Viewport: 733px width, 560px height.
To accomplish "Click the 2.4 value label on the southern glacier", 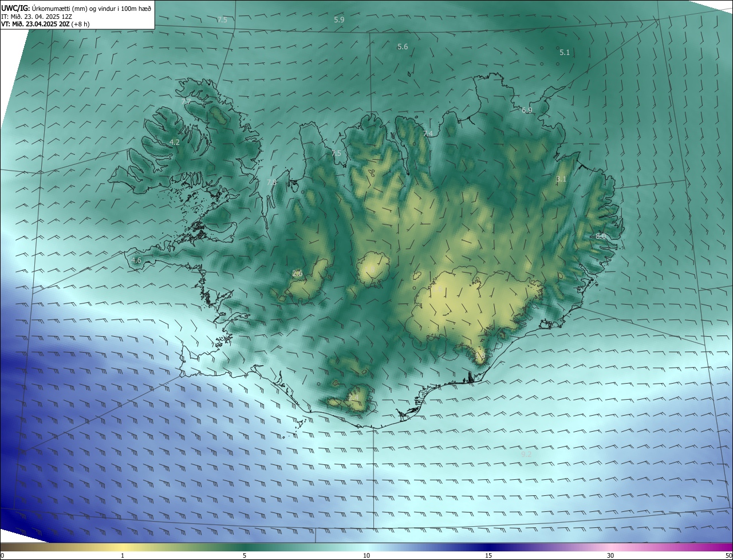I will point(353,397).
